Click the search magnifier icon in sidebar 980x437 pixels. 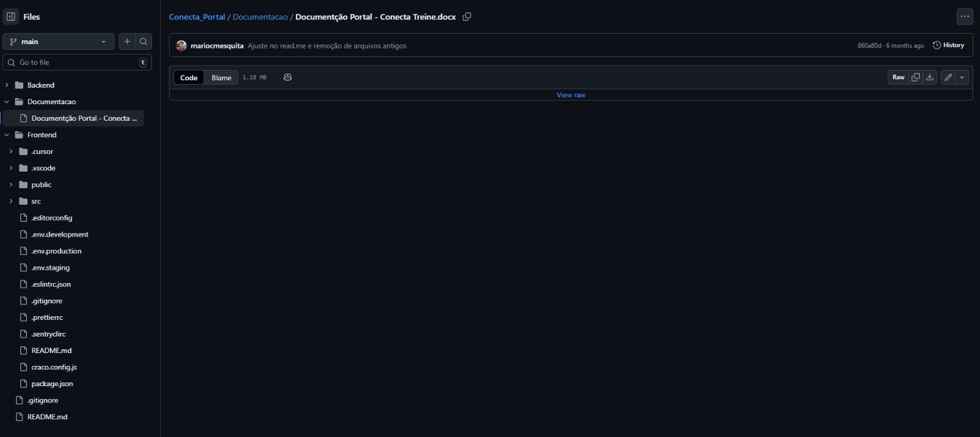[143, 42]
